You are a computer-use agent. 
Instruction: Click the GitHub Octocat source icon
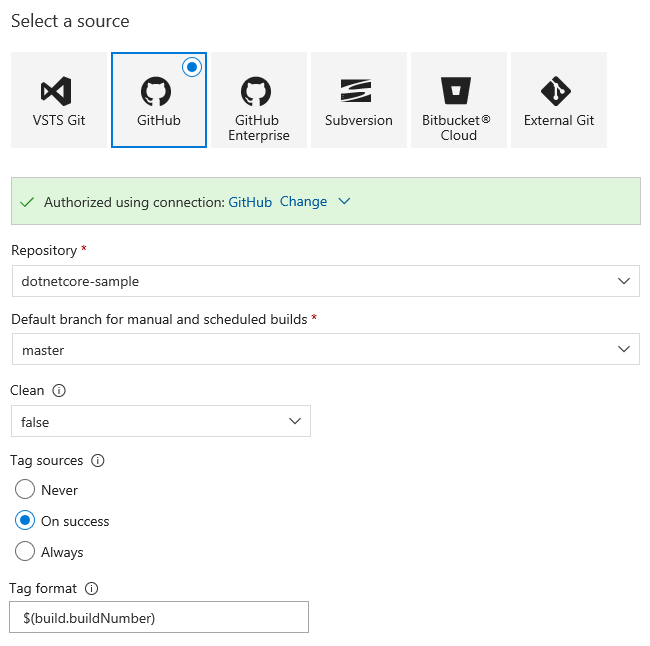[x=158, y=92]
